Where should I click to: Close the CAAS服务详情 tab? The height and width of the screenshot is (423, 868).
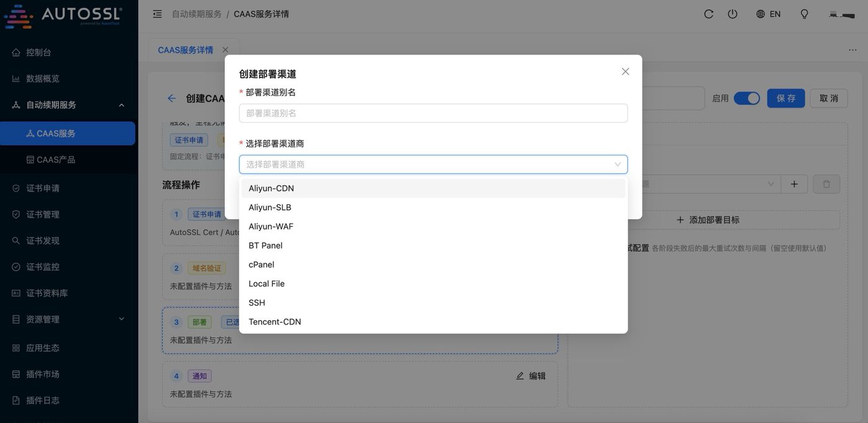pyautogui.click(x=225, y=50)
